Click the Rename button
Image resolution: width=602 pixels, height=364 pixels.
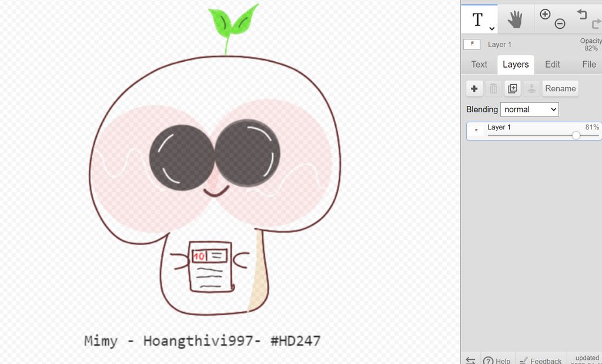(560, 89)
